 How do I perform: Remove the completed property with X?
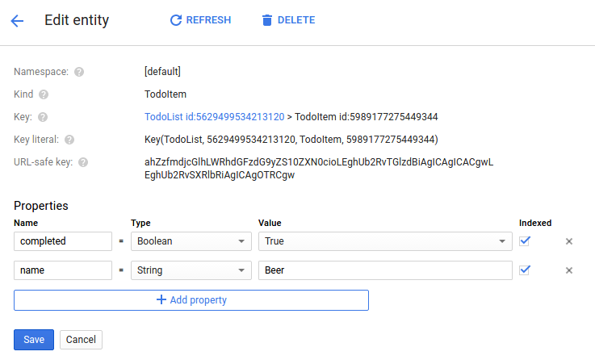[x=568, y=241]
